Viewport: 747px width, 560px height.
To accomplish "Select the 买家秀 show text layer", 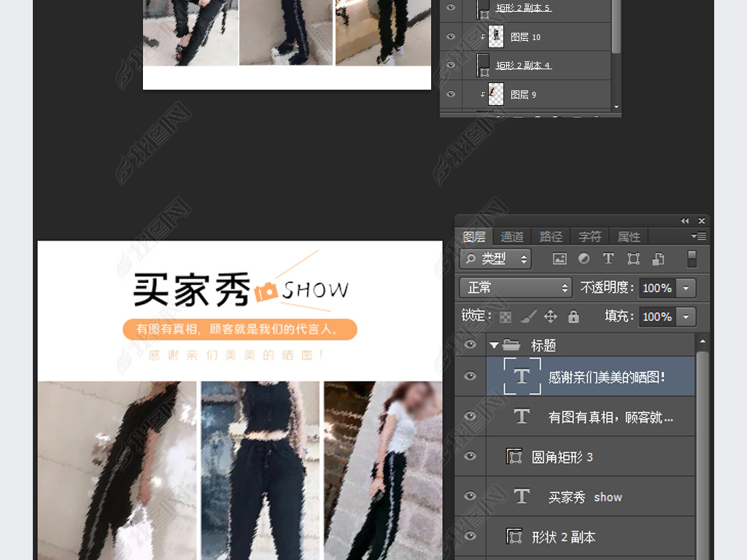I will (x=585, y=497).
